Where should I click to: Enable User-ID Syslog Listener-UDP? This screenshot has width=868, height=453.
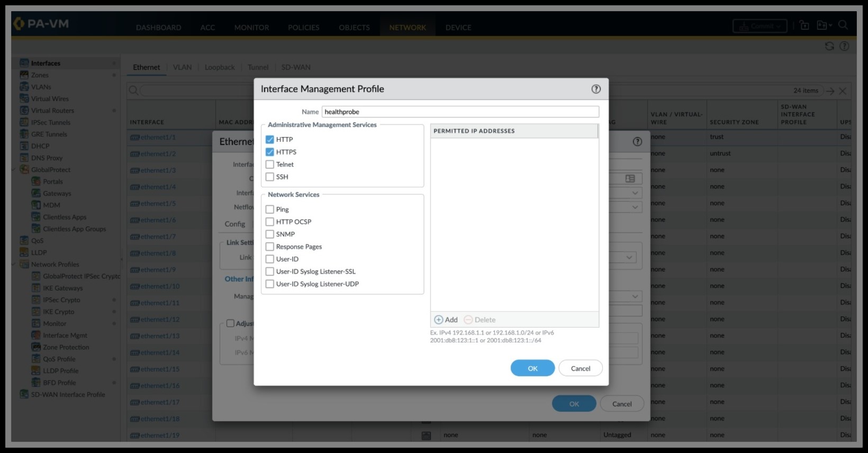[x=270, y=284]
